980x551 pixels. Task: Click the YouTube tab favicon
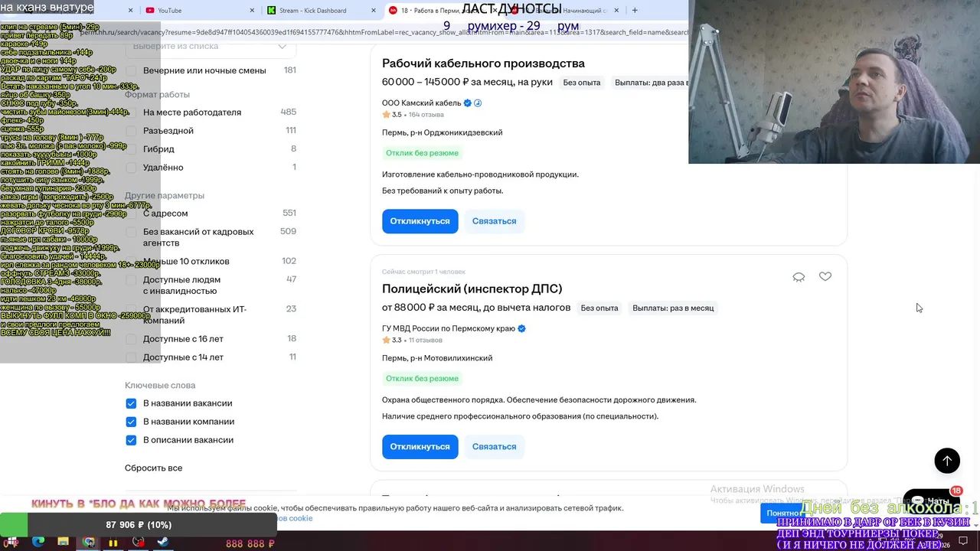point(150,11)
